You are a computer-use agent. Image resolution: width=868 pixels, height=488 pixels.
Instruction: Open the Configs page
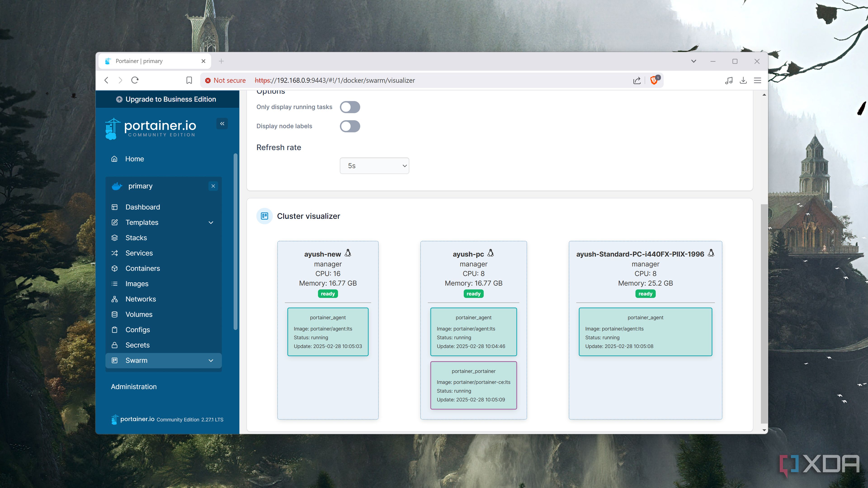137,330
